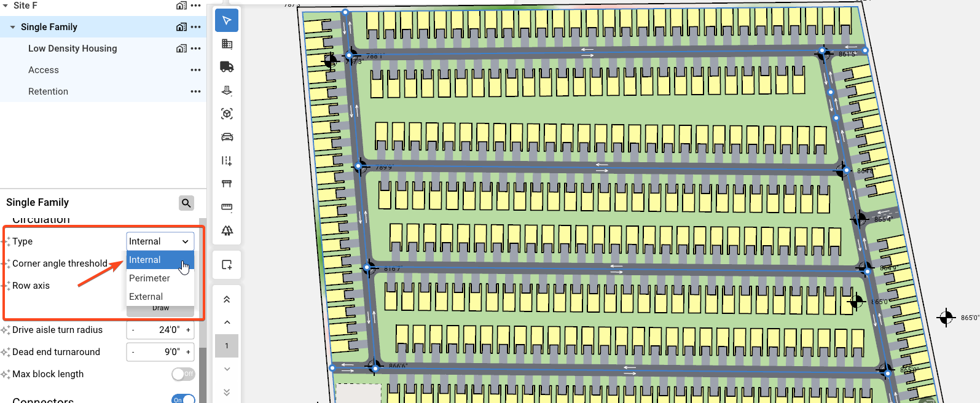Click the 3D cube view icon
The image size is (980, 403).
pos(227,114)
